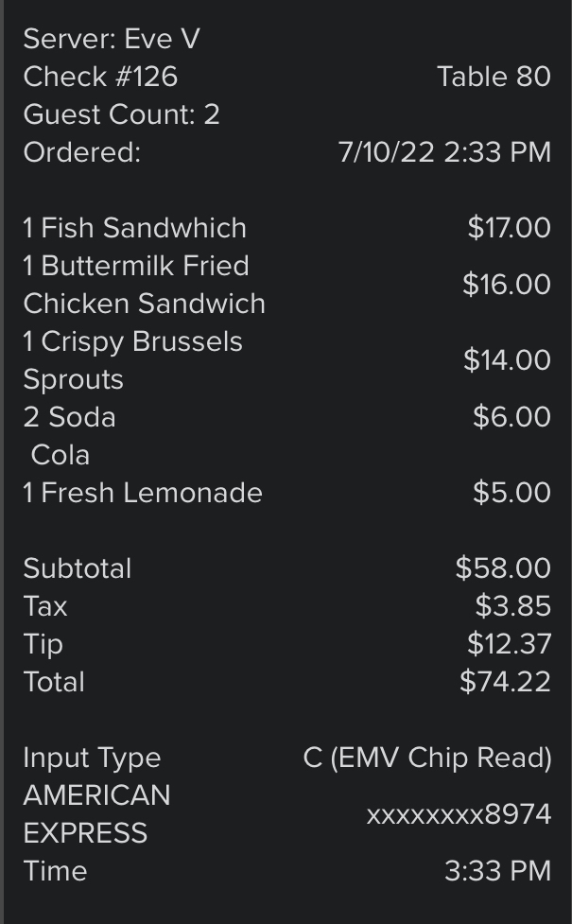Viewport: 572px width, 924px height.
Task: Click the Tax amount $3.85
Action: click(513, 606)
